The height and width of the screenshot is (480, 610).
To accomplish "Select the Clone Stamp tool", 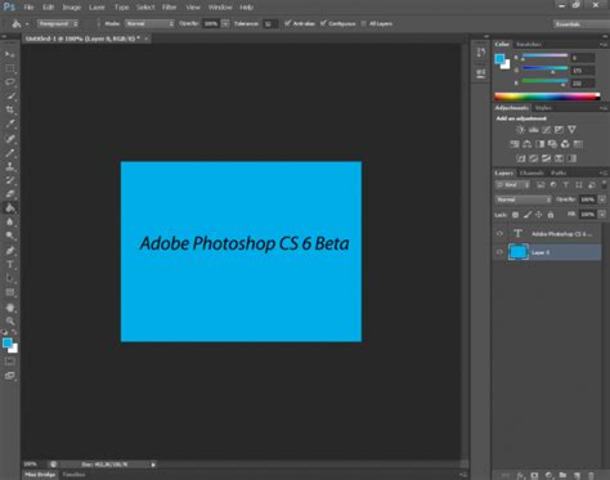I will [x=10, y=166].
